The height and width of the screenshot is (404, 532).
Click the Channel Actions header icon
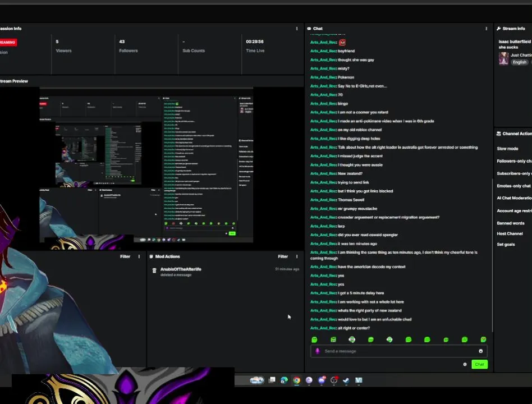pyautogui.click(x=498, y=134)
